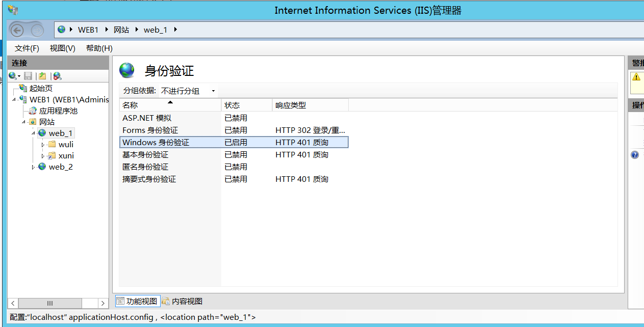Expand the web_2 site node

coord(34,167)
